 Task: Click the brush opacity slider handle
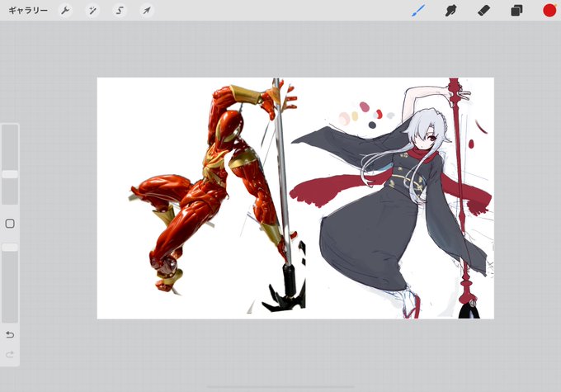pyautogui.click(x=10, y=248)
